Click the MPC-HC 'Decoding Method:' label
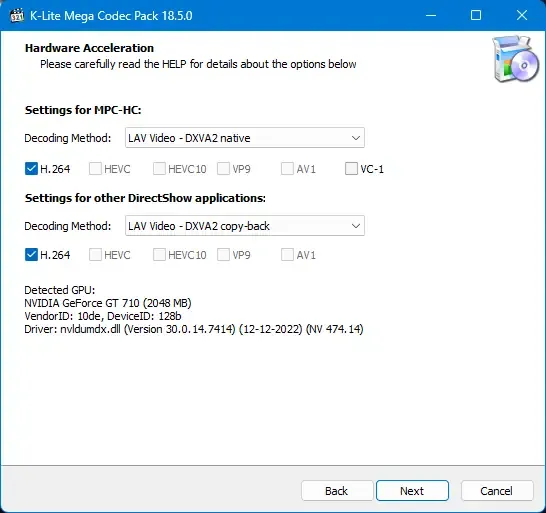This screenshot has height=513, width=546. pyautogui.click(x=68, y=138)
